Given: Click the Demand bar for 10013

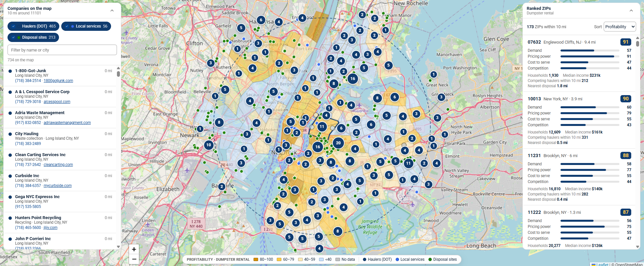Looking at the screenshot, I should 590,107.
